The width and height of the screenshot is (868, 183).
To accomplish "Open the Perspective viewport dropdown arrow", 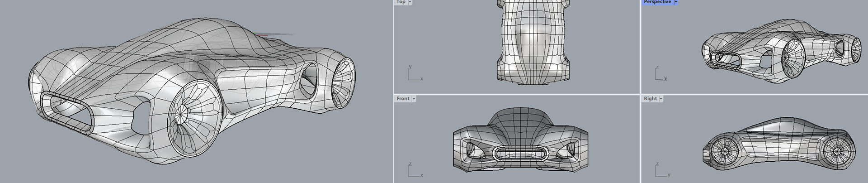I will pos(676,2).
